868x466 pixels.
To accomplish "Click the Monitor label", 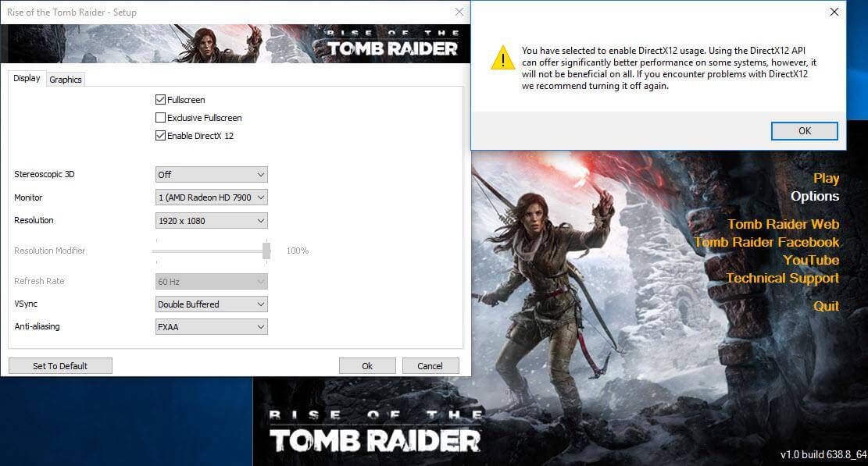I will [x=28, y=197].
